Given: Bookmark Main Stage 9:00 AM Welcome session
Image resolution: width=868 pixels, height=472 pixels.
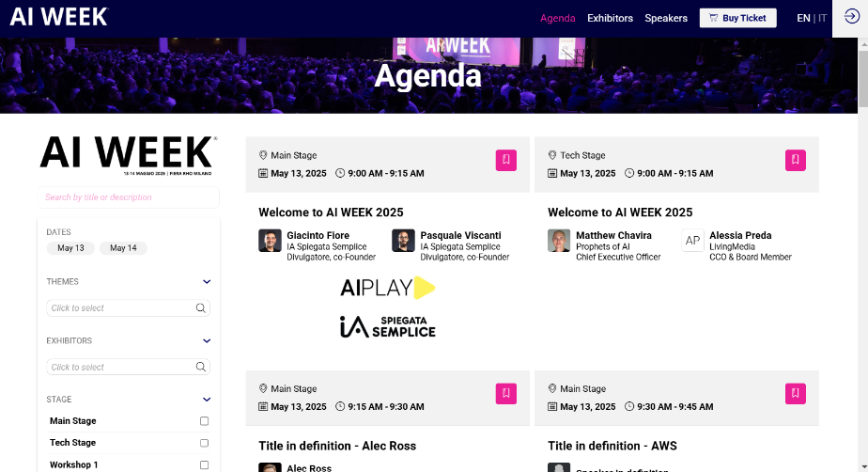Looking at the screenshot, I should click(506, 160).
